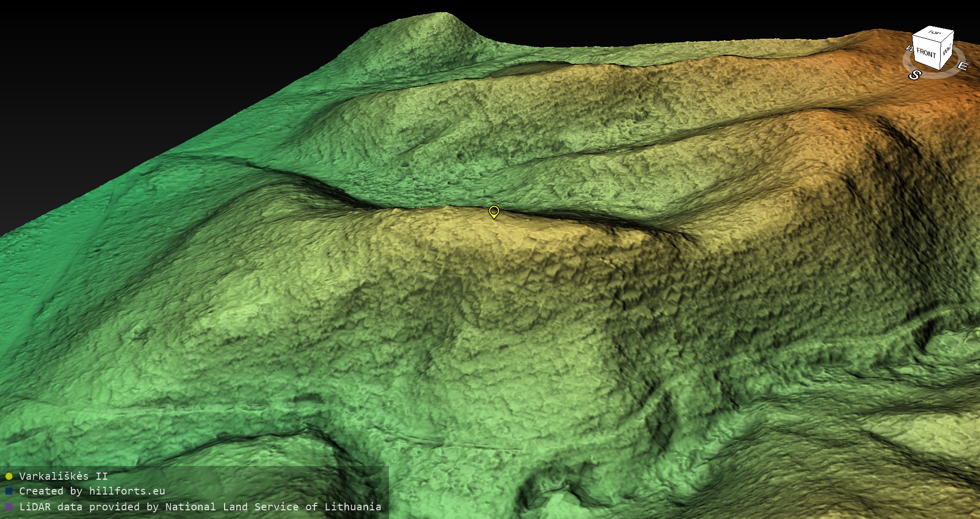Select the Varkališkės II legend label
This screenshot has height=519, width=980.
coord(63,476)
